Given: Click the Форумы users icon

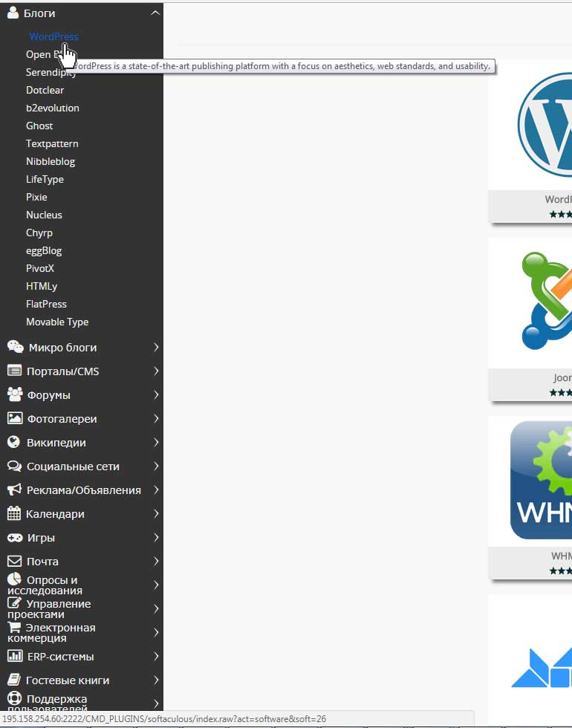Looking at the screenshot, I should [15, 394].
